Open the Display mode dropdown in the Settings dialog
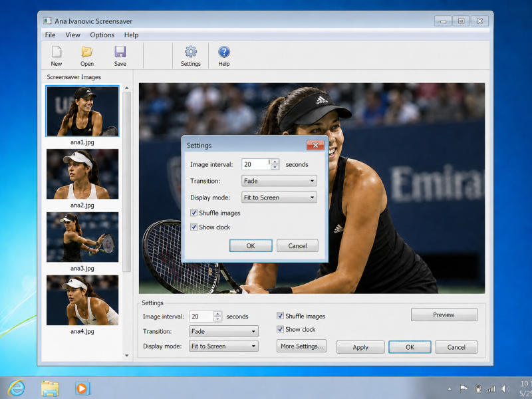 279,198
